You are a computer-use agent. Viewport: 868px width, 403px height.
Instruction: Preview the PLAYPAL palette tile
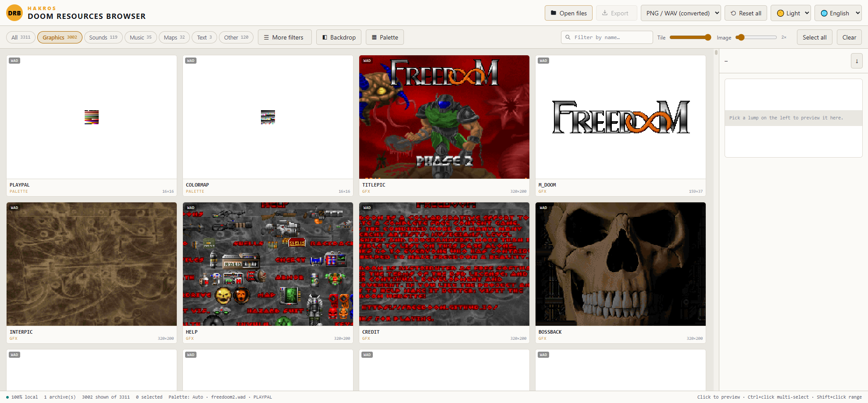[x=92, y=126]
